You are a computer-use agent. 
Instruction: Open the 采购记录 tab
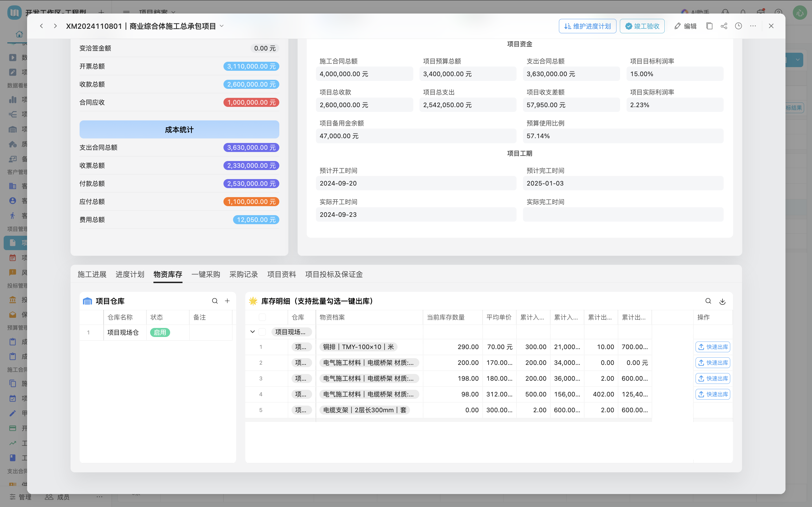243,274
